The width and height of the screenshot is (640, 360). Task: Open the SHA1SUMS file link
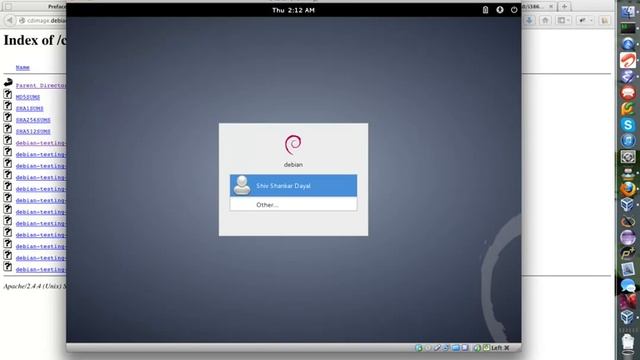pyautogui.click(x=29, y=109)
